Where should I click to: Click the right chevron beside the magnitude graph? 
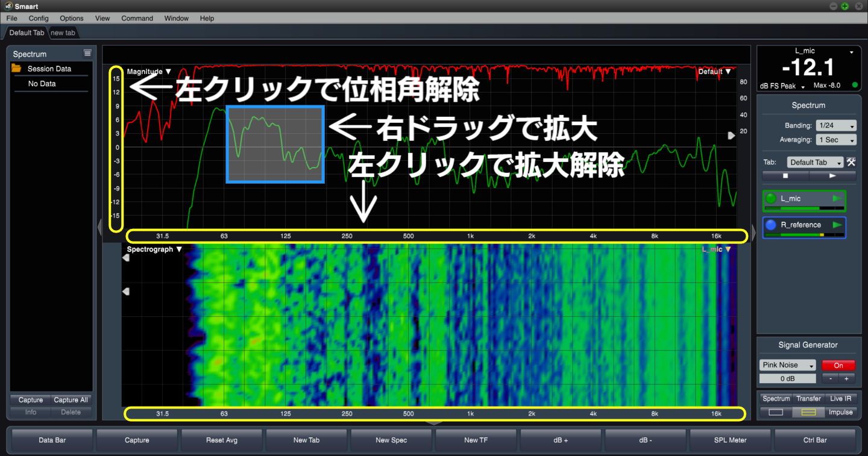[x=731, y=136]
